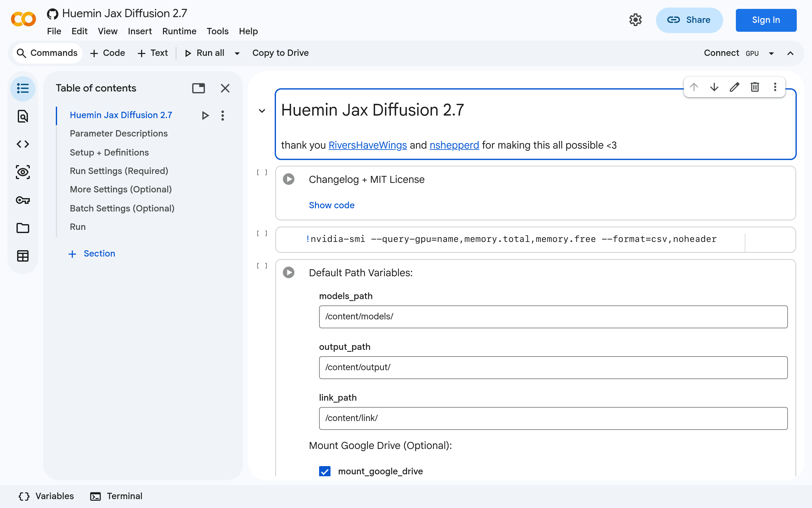Screen dimensions: 812x508
Task: Open the Secrets key icon in sidebar
Action: pyautogui.click(x=23, y=200)
